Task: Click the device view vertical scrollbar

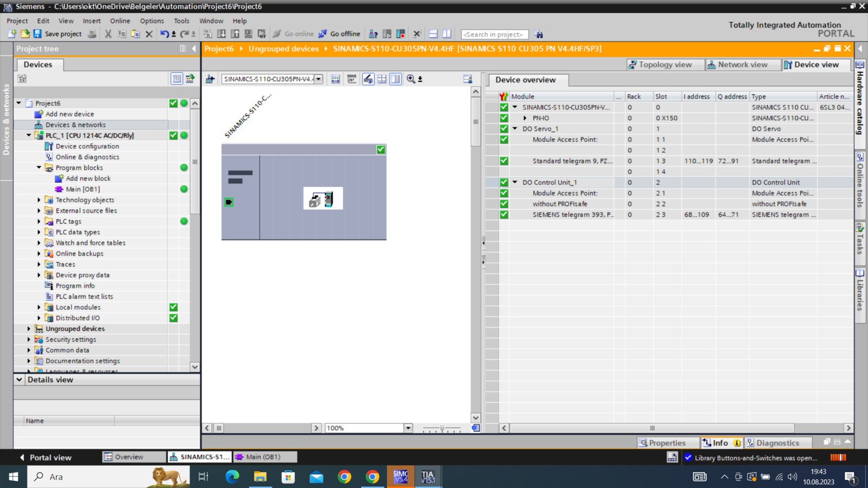Action: 476,122
